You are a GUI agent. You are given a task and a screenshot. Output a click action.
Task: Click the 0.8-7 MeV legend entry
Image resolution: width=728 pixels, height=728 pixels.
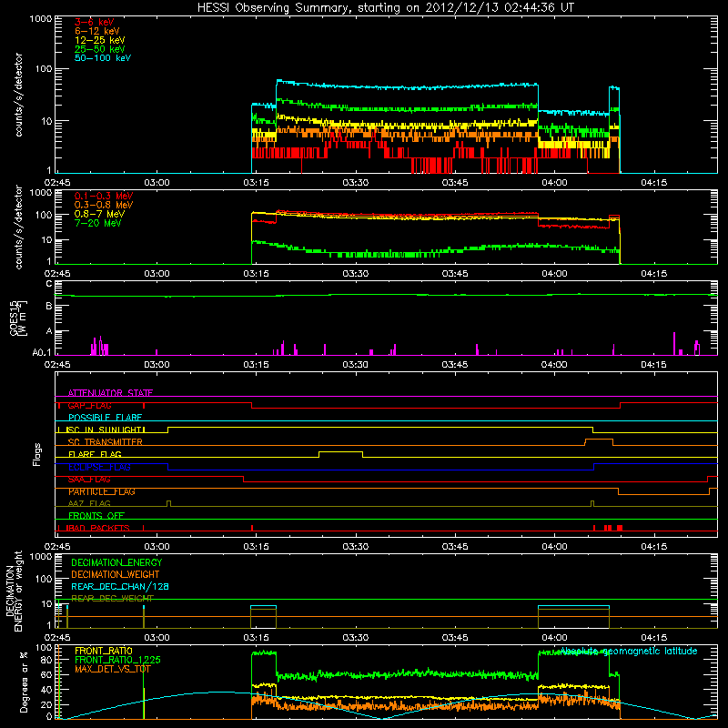click(x=99, y=214)
